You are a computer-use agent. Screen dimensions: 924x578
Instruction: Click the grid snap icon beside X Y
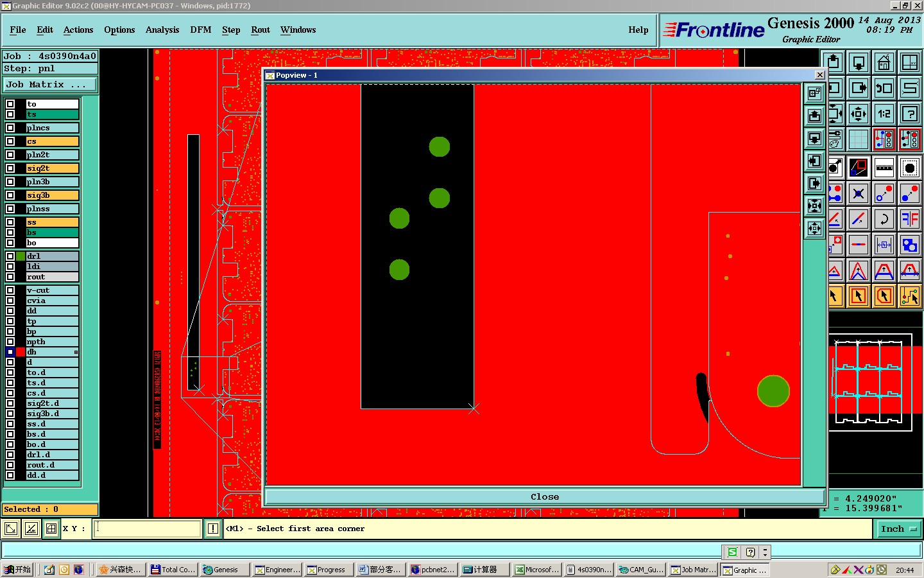(x=51, y=529)
